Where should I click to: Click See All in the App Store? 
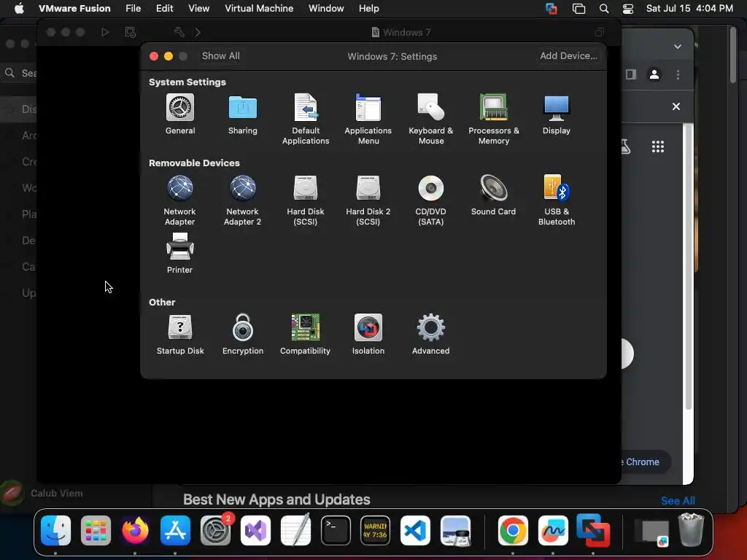point(678,500)
